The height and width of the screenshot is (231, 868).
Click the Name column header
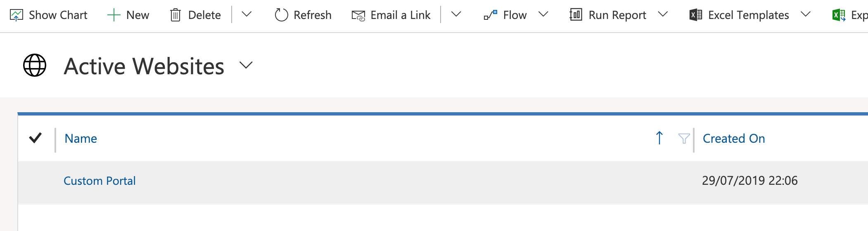click(81, 139)
